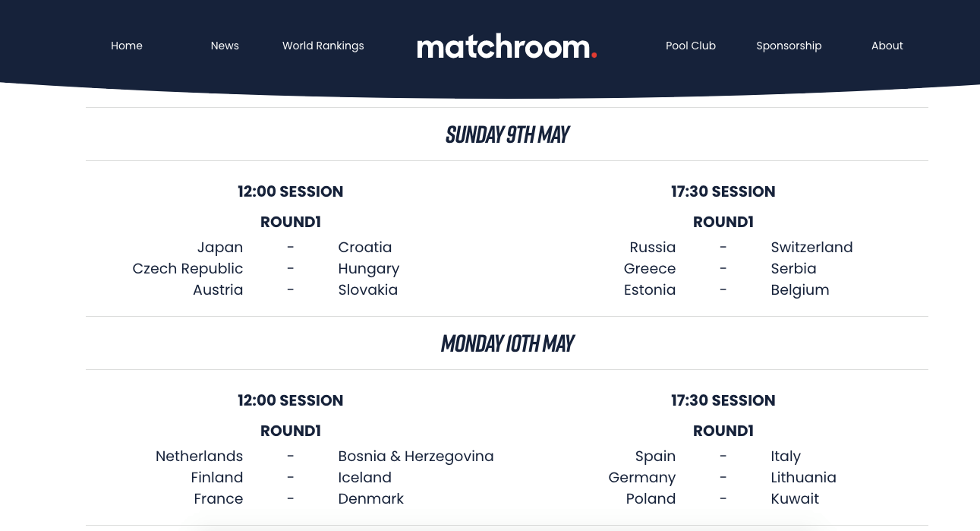Select Kuwait in the fixture list

click(x=795, y=498)
